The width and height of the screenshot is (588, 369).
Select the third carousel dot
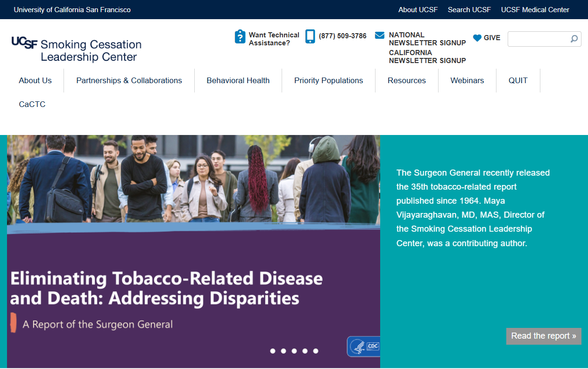(x=294, y=351)
